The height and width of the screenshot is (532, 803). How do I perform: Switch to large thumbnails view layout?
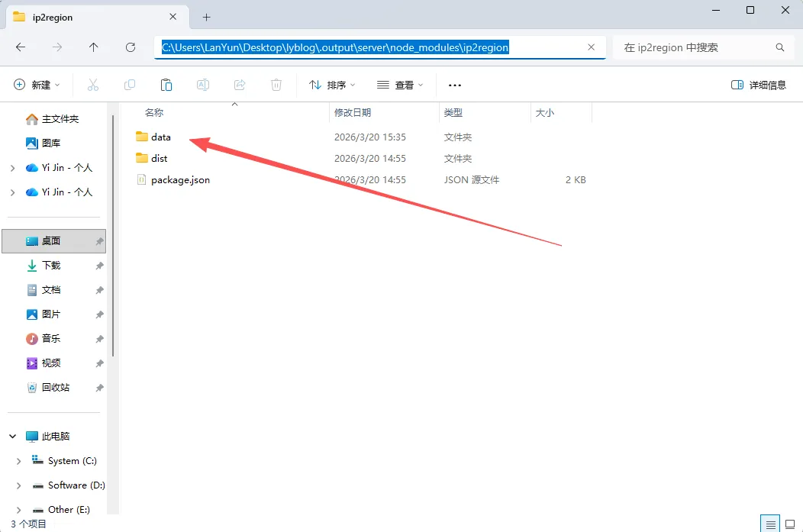[791, 524]
